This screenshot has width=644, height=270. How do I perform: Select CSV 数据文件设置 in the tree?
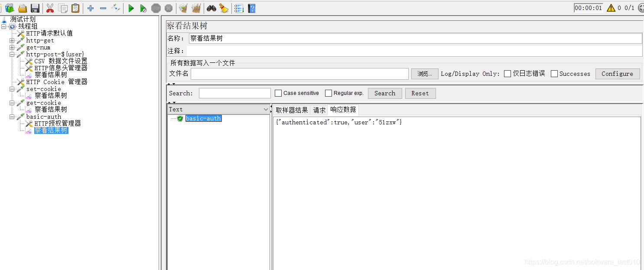[x=61, y=61]
